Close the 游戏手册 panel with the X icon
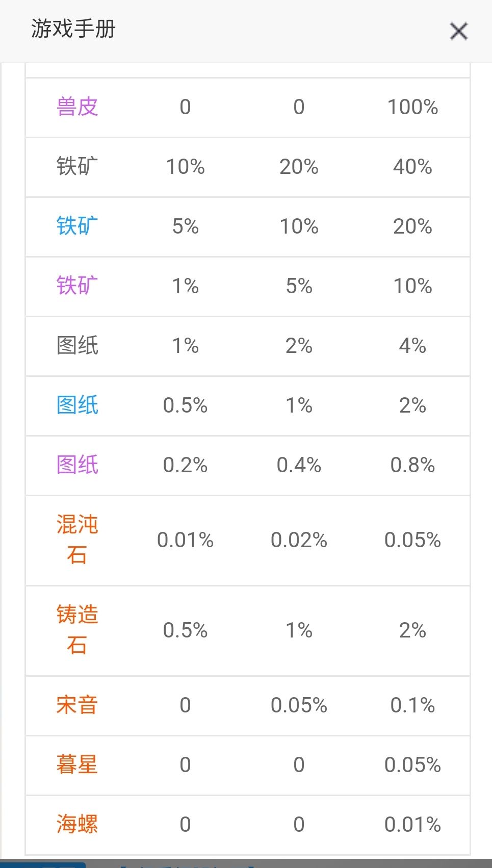The image size is (492, 868). [458, 32]
